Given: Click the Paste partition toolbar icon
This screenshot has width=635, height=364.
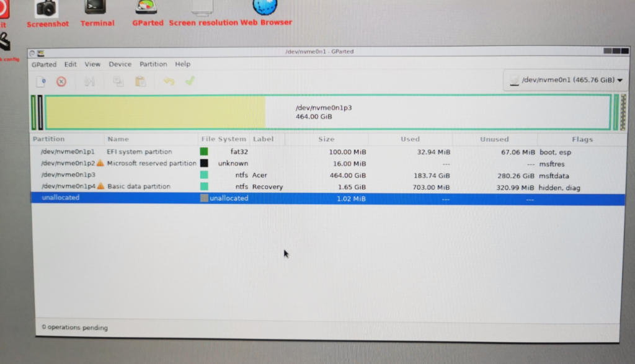Looking at the screenshot, I should point(140,81).
